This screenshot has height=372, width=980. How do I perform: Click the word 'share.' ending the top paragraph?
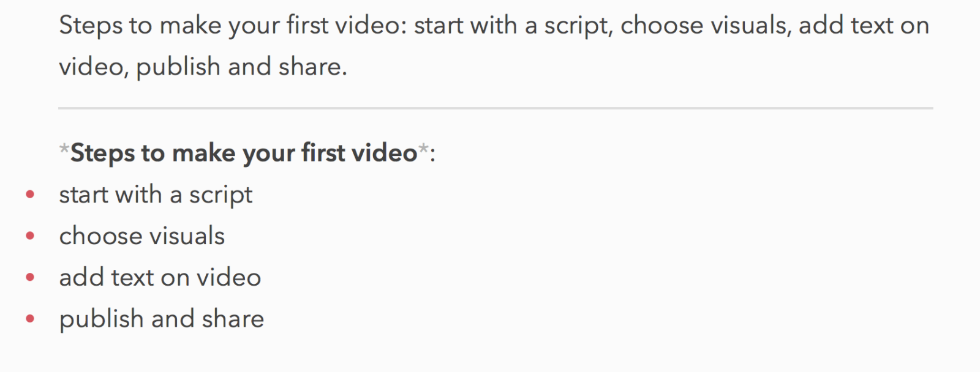312,67
